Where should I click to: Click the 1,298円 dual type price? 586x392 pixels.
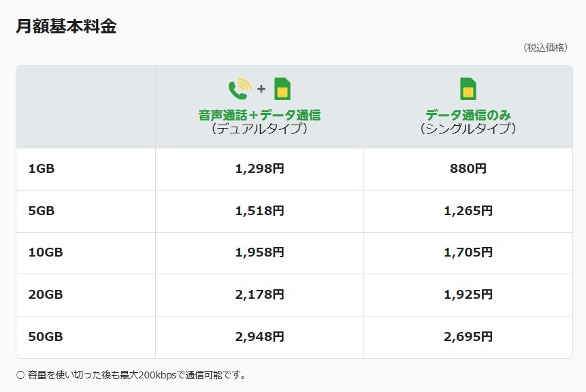coord(259,169)
